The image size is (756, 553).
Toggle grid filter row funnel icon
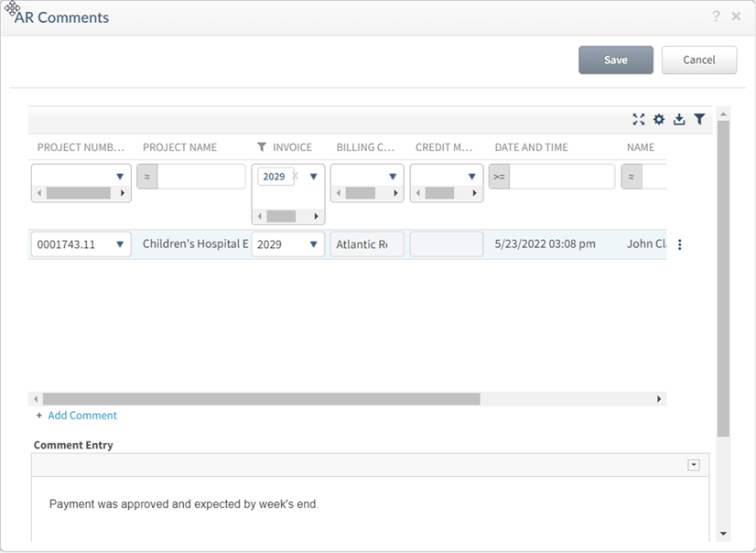click(x=699, y=119)
